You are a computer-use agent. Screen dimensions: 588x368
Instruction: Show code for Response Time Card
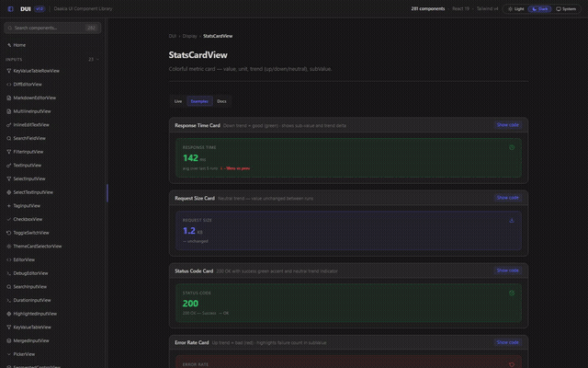click(x=508, y=125)
